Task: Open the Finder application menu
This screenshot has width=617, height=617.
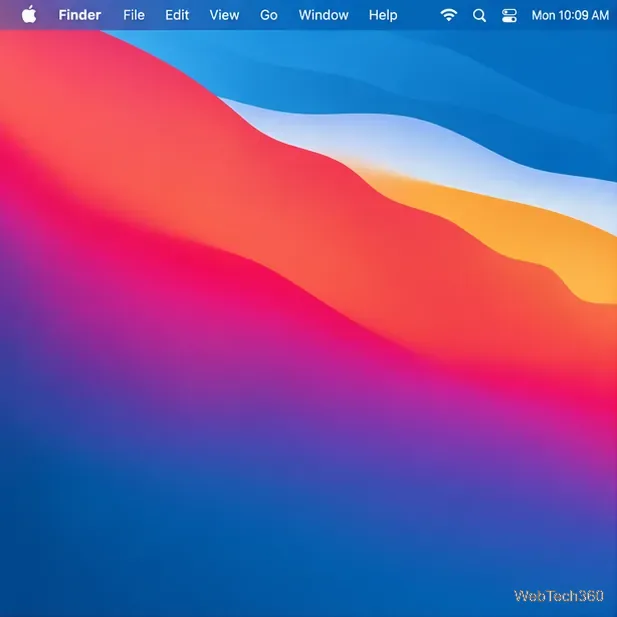Action: click(x=80, y=15)
